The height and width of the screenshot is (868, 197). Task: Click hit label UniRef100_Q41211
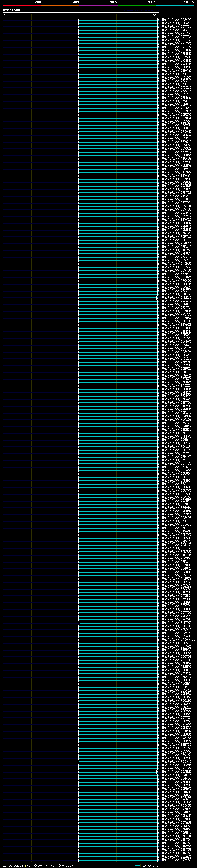[x=176, y=196]
